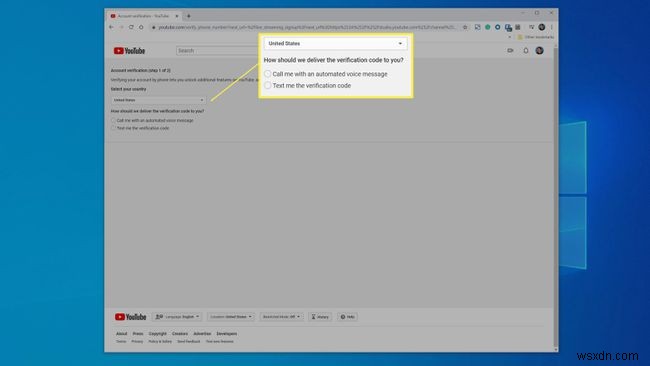This screenshot has height=366, width=650.
Task: Open the Press footer link
Action: click(x=138, y=334)
